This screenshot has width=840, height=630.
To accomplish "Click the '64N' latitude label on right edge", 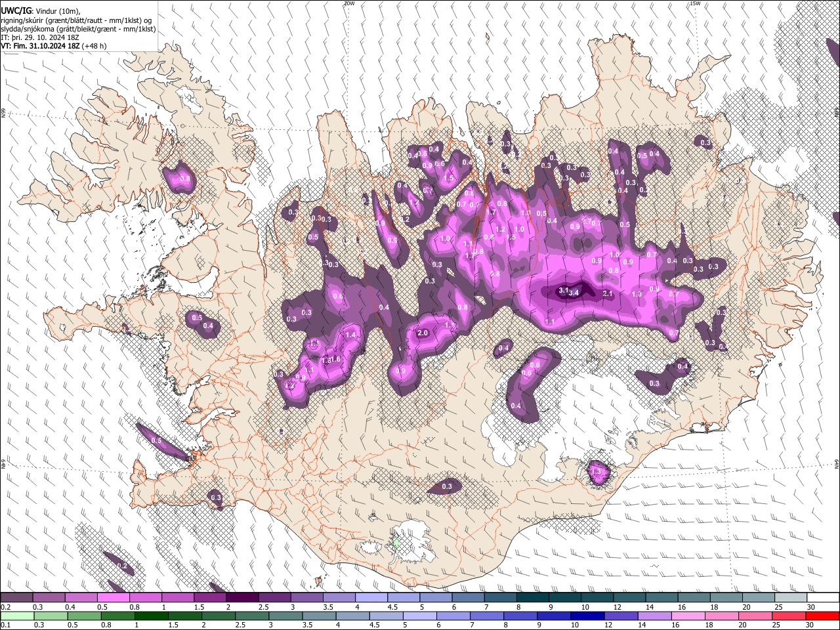I will [837, 463].
